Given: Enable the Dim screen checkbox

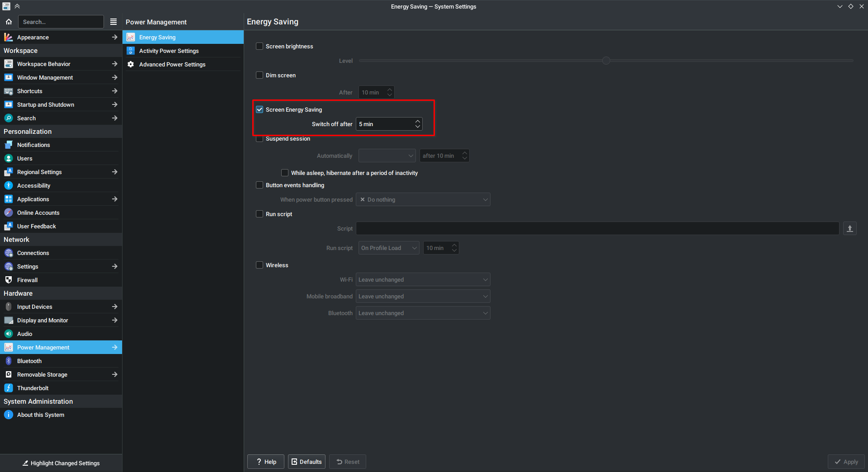Looking at the screenshot, I should pos(259,76).
